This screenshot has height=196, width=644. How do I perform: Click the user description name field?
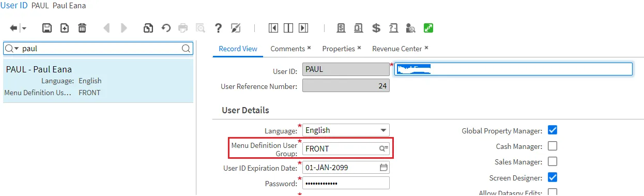click(513, 69)
